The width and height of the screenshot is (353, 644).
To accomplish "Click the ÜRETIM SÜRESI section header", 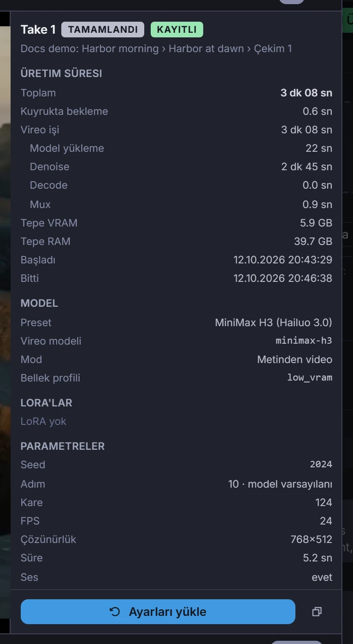I will point(61,73).
